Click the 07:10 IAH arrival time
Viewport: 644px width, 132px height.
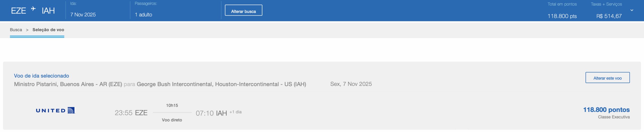point(211,113)
